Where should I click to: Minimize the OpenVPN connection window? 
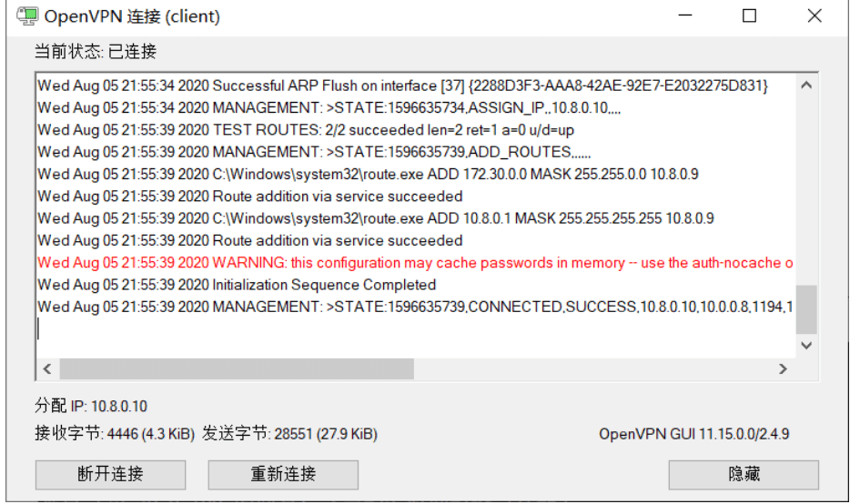(x=685, y=15)
